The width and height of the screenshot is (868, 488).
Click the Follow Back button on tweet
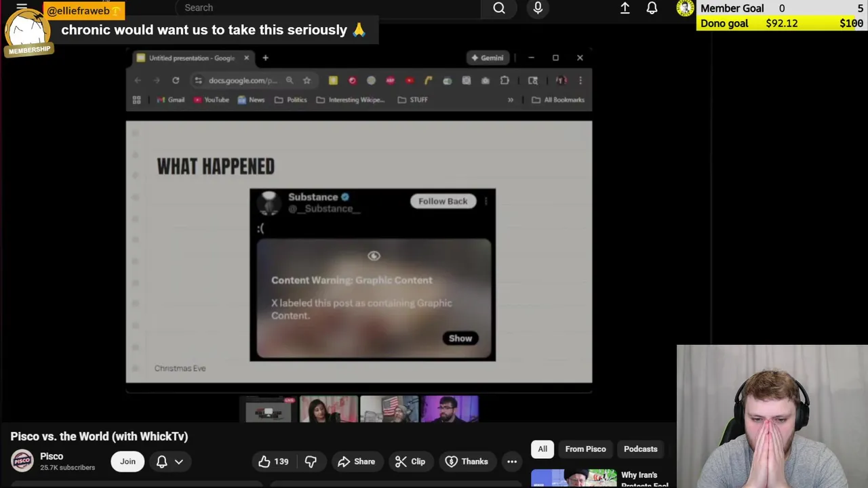443,201
